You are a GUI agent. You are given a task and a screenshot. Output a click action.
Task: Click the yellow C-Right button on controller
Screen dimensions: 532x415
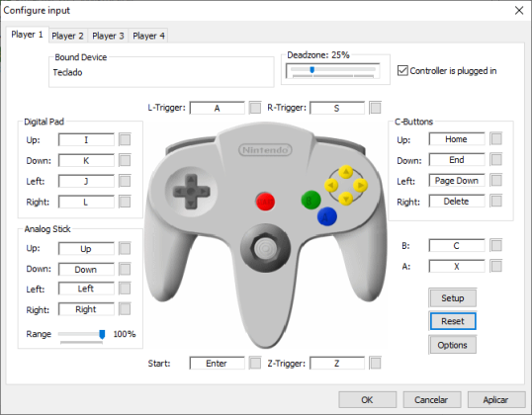click(x=360, y=185)
